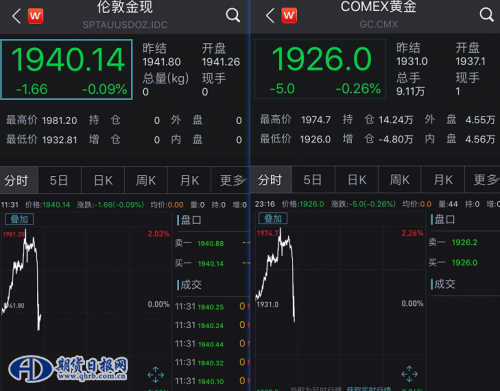Viewport: 500px width, 391px height.
Task: Go back from COMEX黄金 screen
Action: pyautogui.click(x=270, y=16)
